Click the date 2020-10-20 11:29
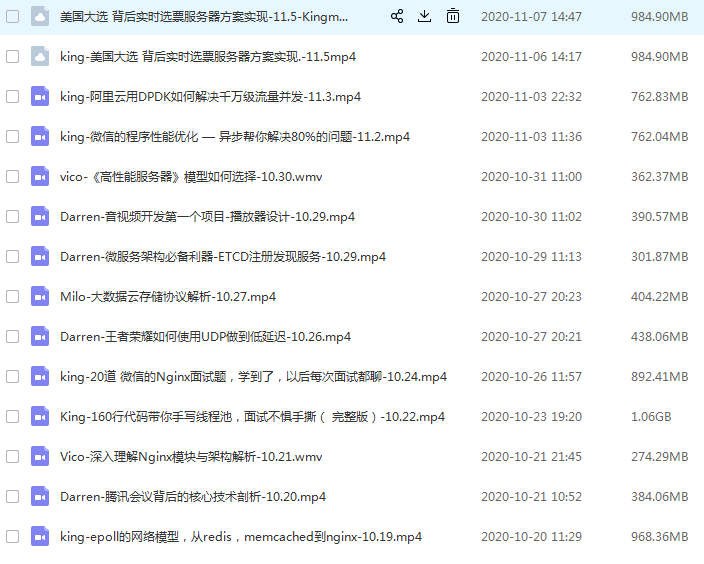This screenshot has width=704, height=564. (x=532, y=536)
